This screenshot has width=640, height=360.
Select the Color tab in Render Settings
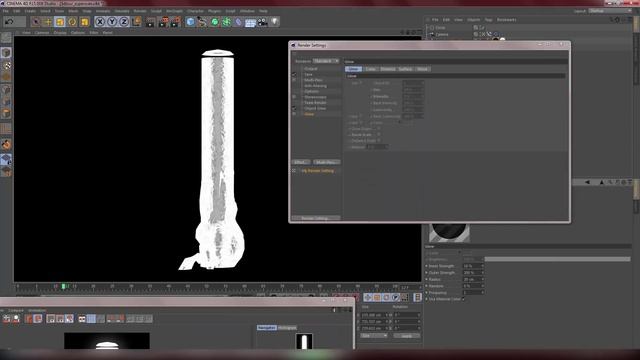[x=371, y=69]
